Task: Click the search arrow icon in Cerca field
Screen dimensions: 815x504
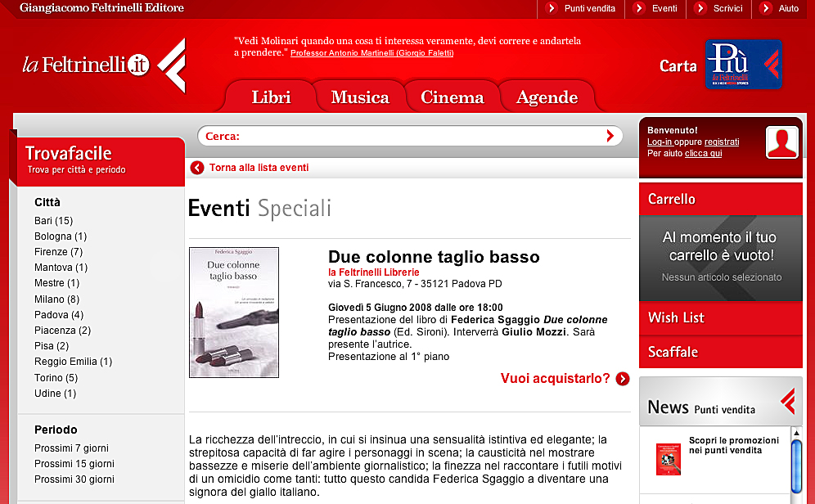Action: pyautogui.click(x=610, y=136)
